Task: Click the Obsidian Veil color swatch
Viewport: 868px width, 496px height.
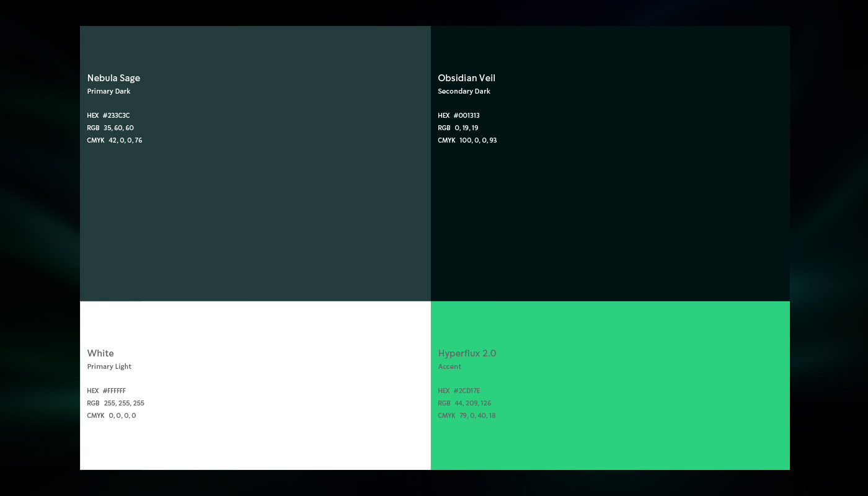Action: (610, 164)
